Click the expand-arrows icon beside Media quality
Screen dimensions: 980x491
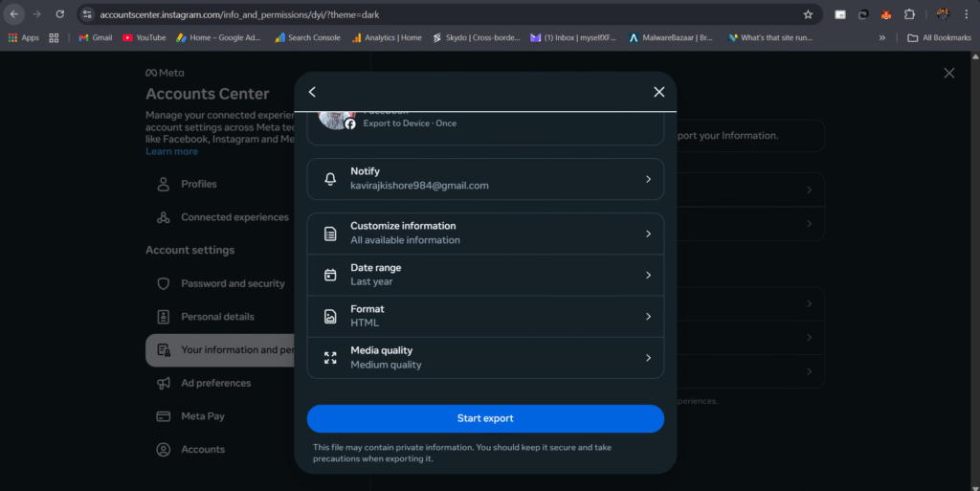pos(330,358)
